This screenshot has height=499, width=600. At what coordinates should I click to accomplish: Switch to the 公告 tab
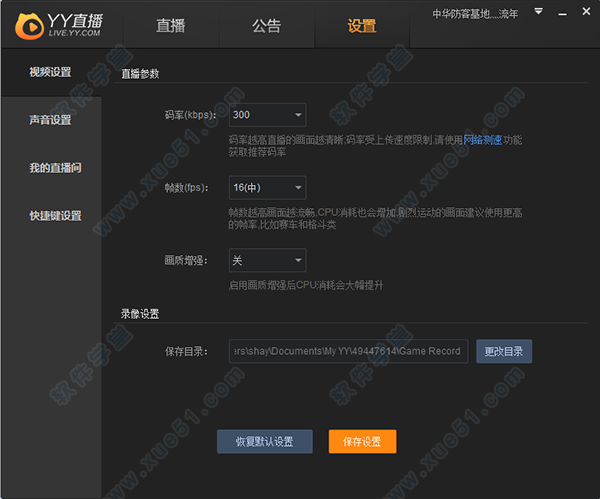coord(266,26)
